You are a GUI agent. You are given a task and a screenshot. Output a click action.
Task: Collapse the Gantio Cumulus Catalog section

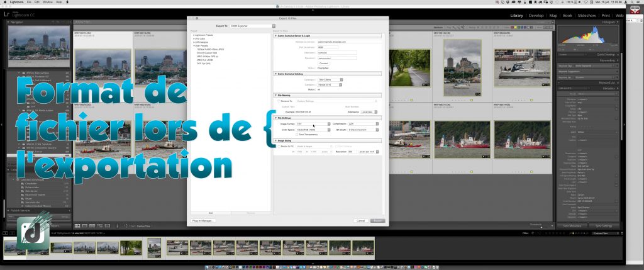click(x=275, y=74)
